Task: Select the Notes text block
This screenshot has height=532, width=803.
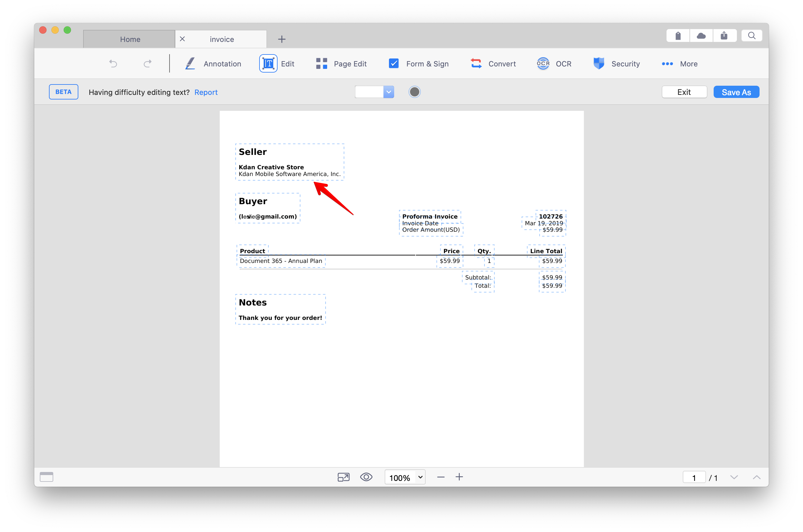Action: tap(280, 309)
